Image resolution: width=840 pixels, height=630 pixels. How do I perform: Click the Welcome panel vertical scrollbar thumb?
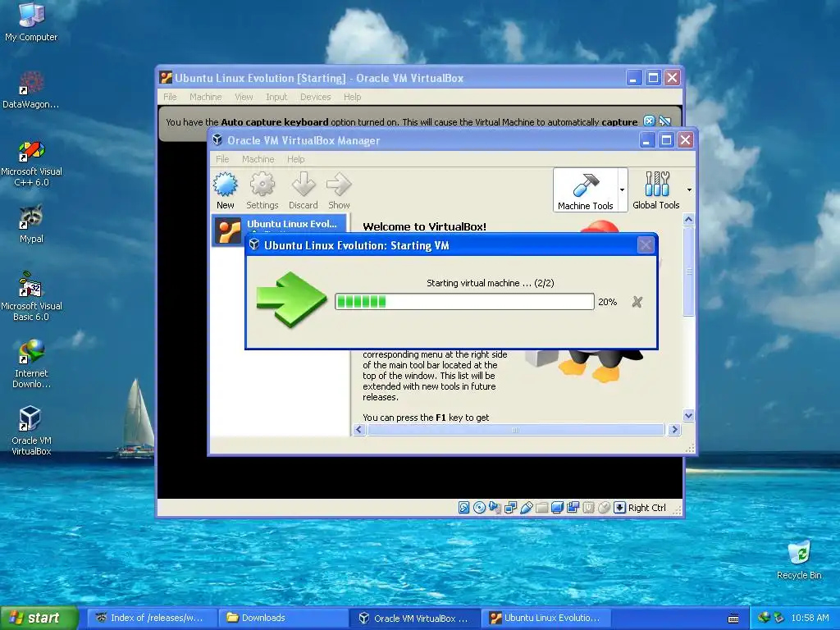point(689,272)
